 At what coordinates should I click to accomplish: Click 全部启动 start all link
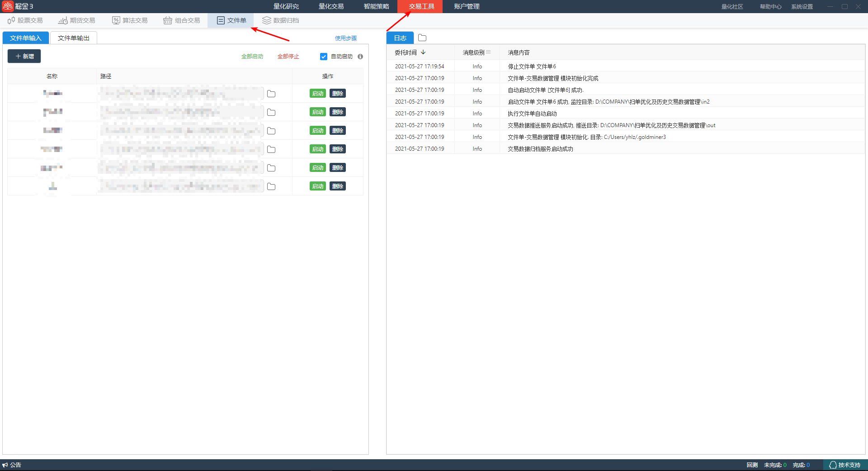click(252, 57)
